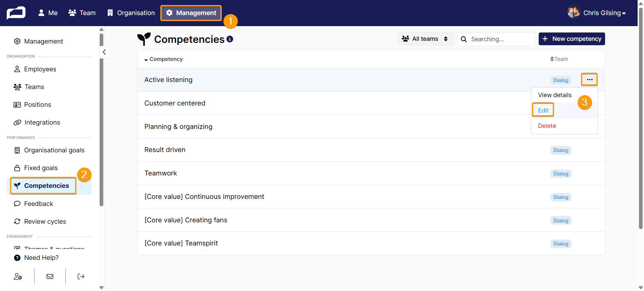Click the envelope mail icon
This screenshot has width=644, height=291.
click(50, 276)
